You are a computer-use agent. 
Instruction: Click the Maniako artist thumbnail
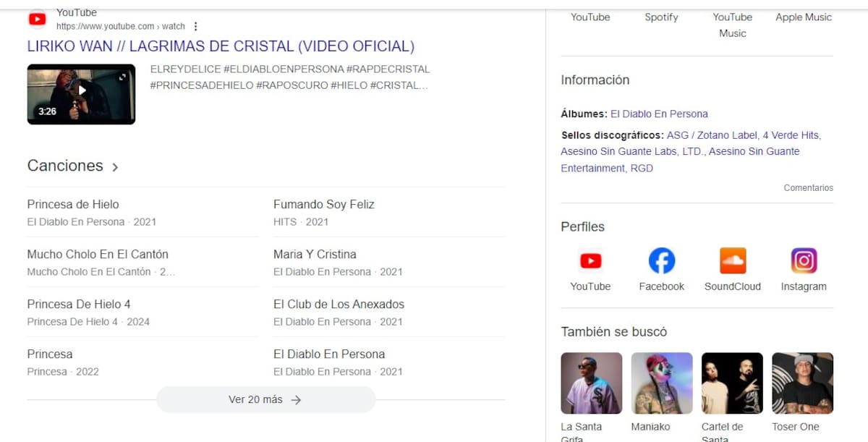click(661, 383)
